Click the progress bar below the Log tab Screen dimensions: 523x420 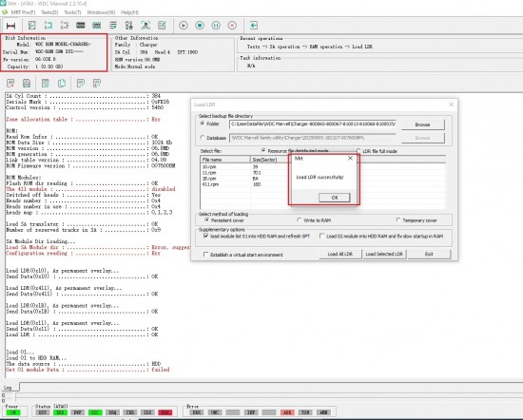[269, 395]
